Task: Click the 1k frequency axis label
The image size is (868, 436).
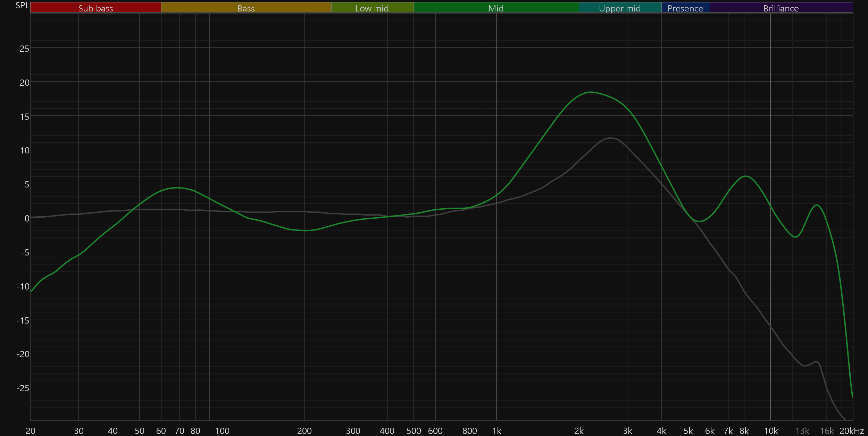Action: (x=496, y=431)
